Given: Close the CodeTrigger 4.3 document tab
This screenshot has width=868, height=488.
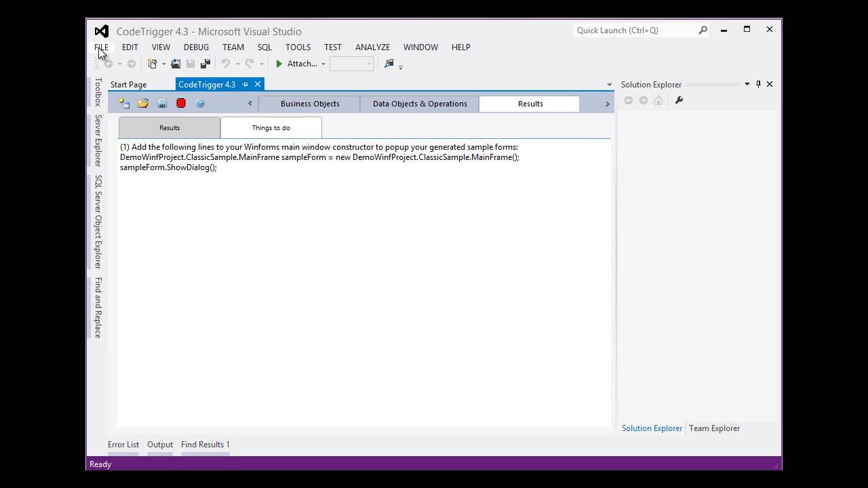Looking at the screenshot, I should coord(258,84).
